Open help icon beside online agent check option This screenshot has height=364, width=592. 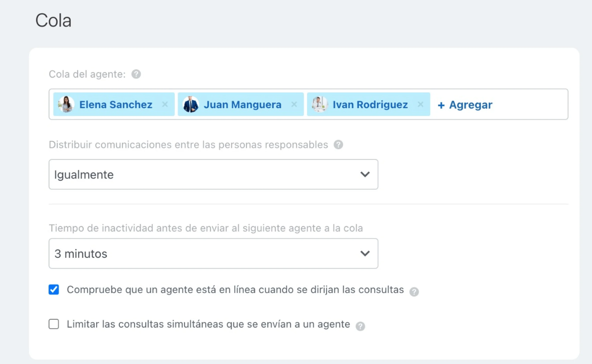pos(414,292)
